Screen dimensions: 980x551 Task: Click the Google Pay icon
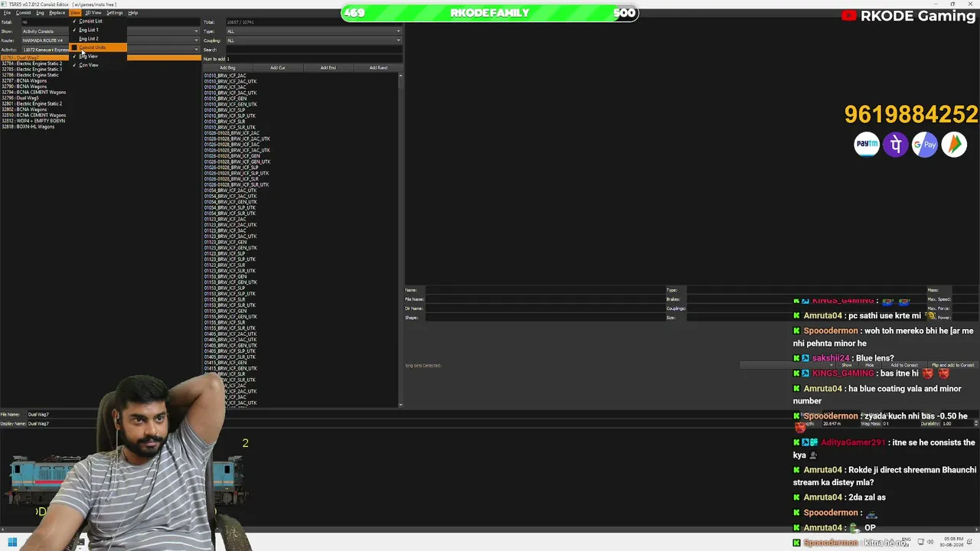pyautogui.click(x=925, y=144)
